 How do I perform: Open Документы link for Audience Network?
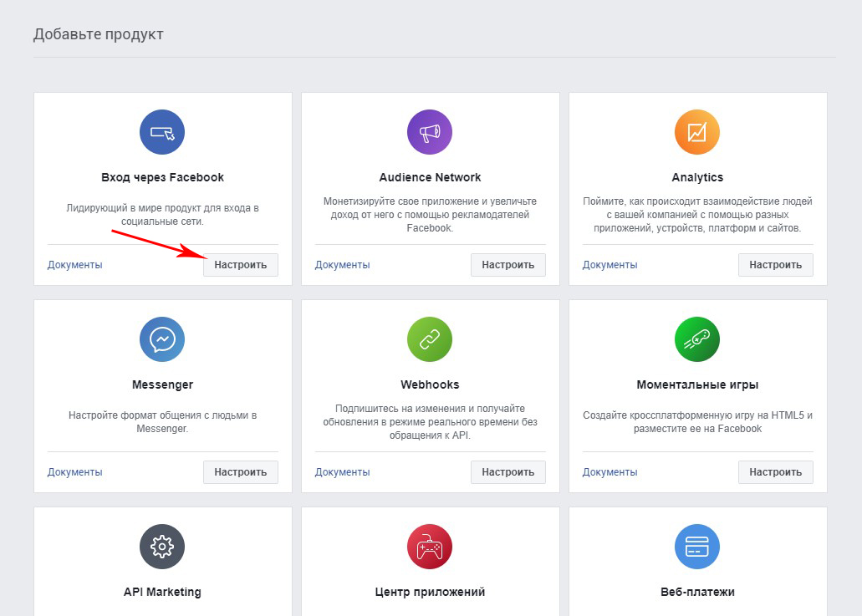pyautogui.click(x=343, y=265)
